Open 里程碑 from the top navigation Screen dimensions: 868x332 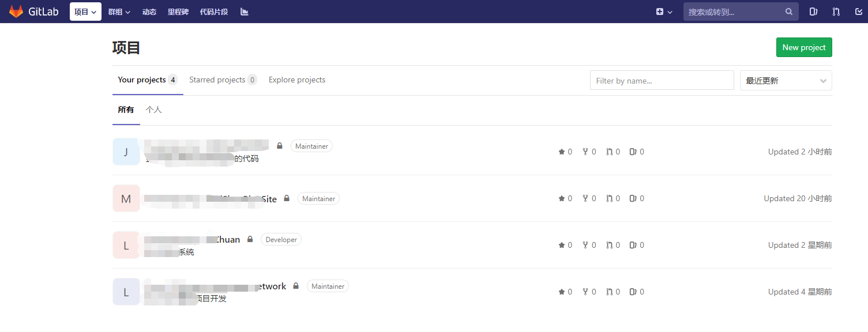coord(178,12)
